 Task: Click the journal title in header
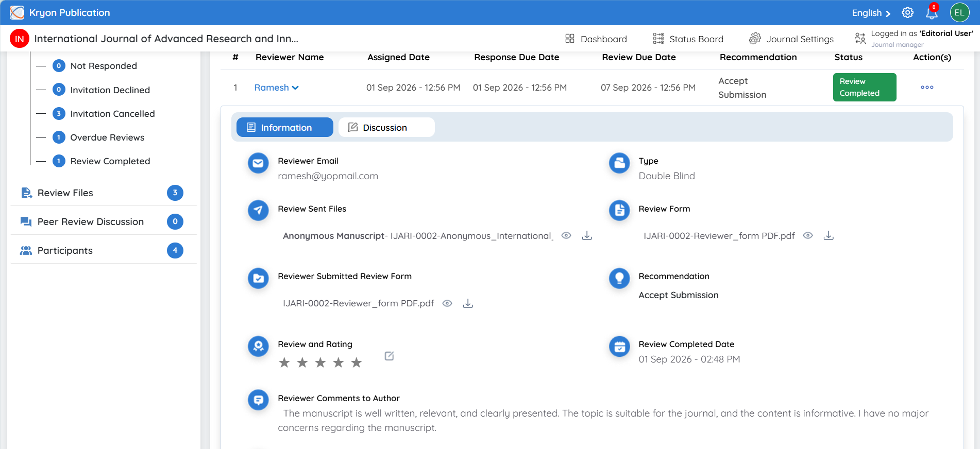(166, 39)
